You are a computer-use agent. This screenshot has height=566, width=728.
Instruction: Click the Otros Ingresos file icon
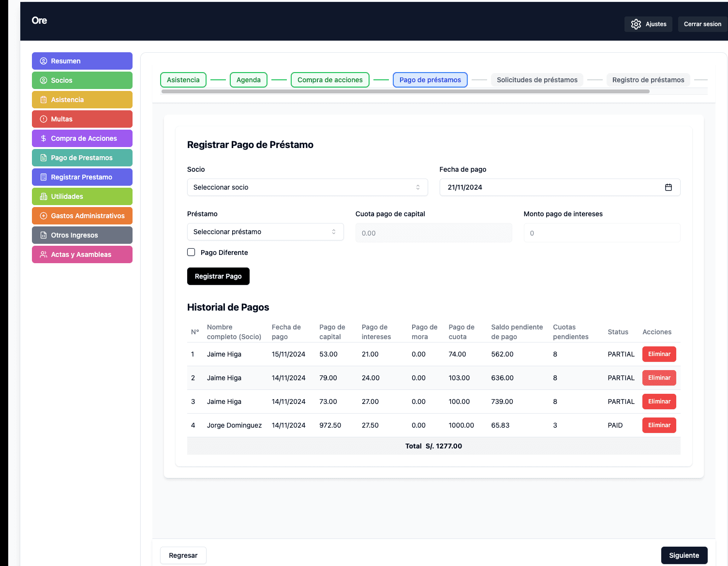pyautogui.click(x=44, y=235)
